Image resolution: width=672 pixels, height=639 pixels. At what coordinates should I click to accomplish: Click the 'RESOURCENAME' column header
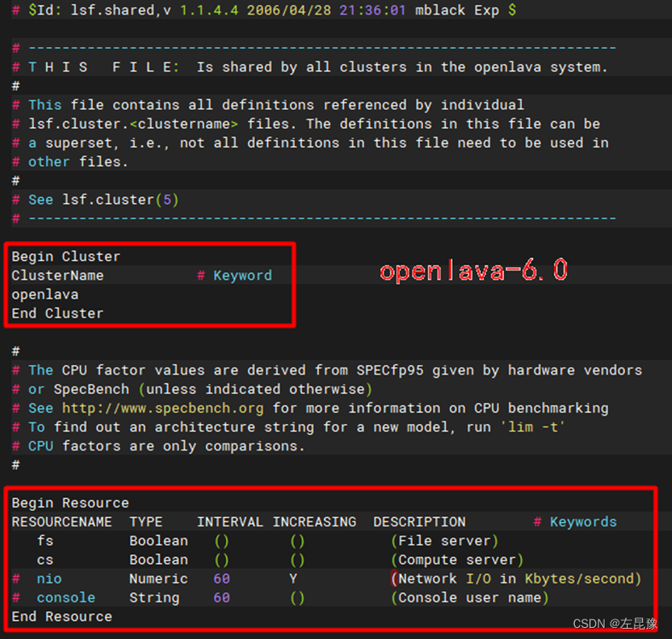click(61, 522)
